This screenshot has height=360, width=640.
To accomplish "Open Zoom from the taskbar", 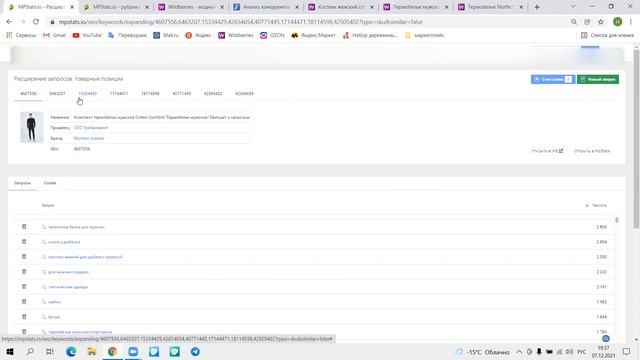I will click(133, 351).
